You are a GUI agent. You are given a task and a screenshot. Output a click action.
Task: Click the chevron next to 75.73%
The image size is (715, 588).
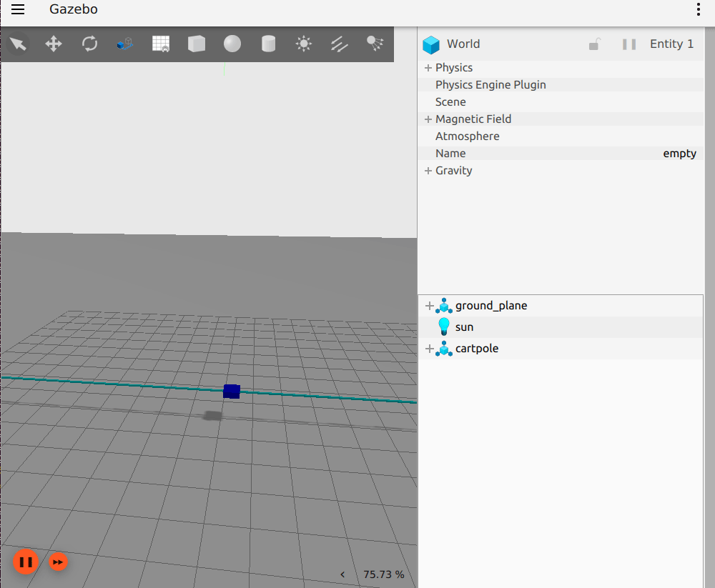pos(342,574)
